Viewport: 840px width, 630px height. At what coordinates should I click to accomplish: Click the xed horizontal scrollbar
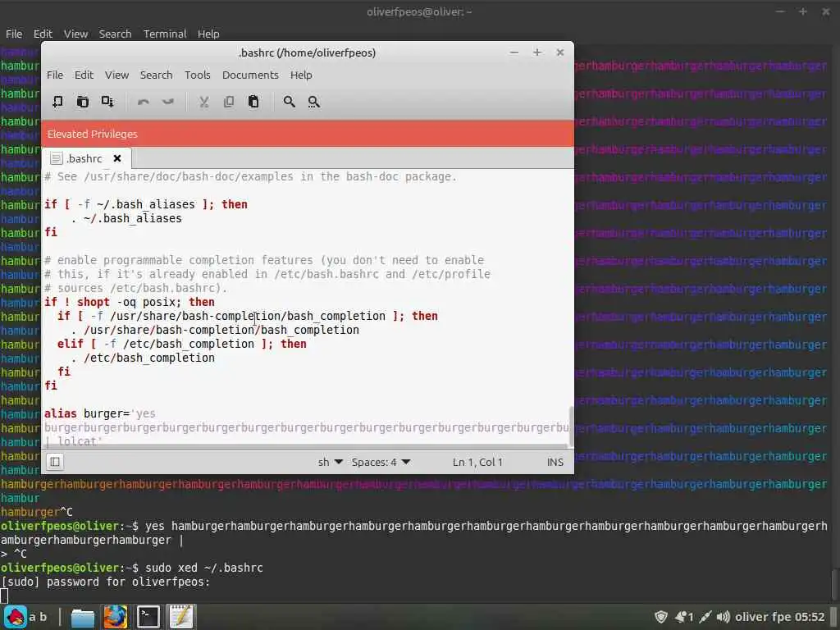pyautogui.click(x=305, y=445)
